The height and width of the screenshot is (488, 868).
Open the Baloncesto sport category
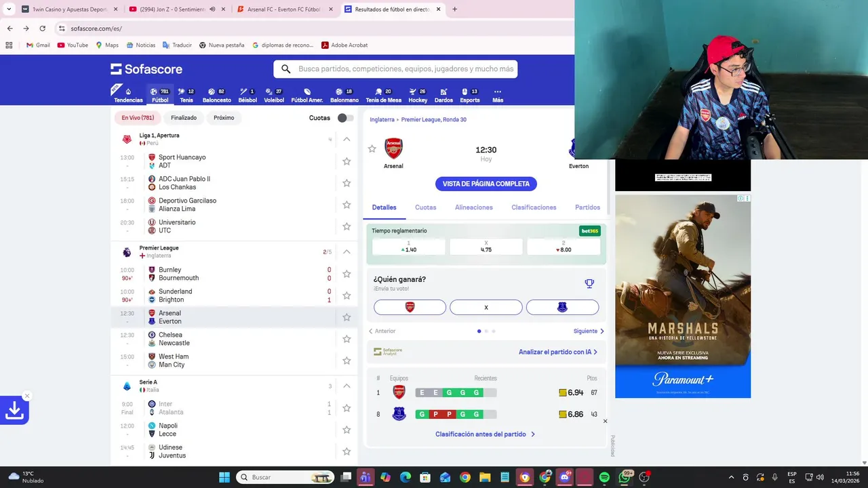(216, 96)
